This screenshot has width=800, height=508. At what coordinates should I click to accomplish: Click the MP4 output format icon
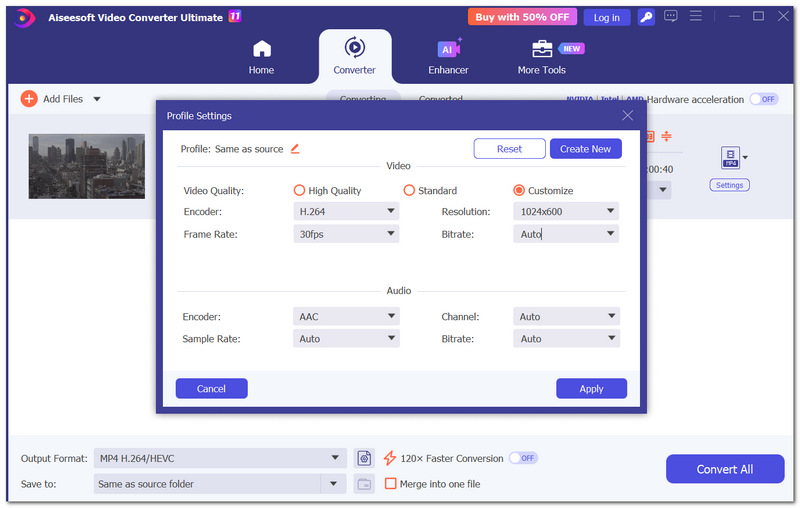(730, 157)
